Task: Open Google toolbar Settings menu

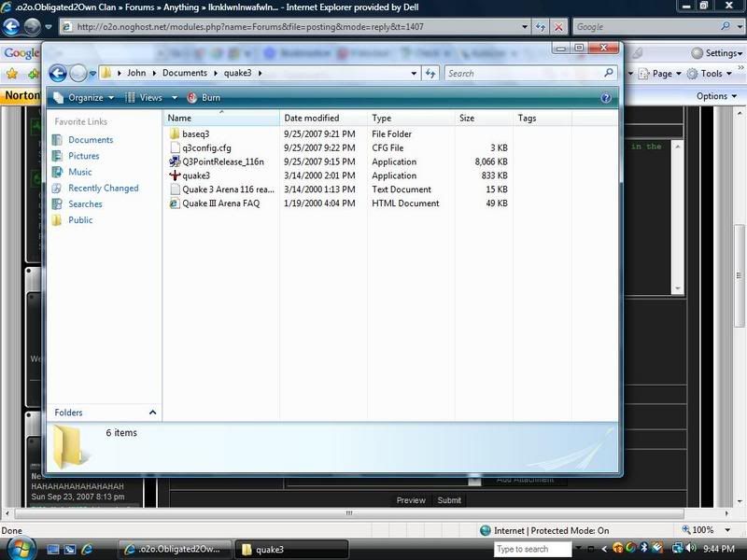Action: click(x=716, y=53)
